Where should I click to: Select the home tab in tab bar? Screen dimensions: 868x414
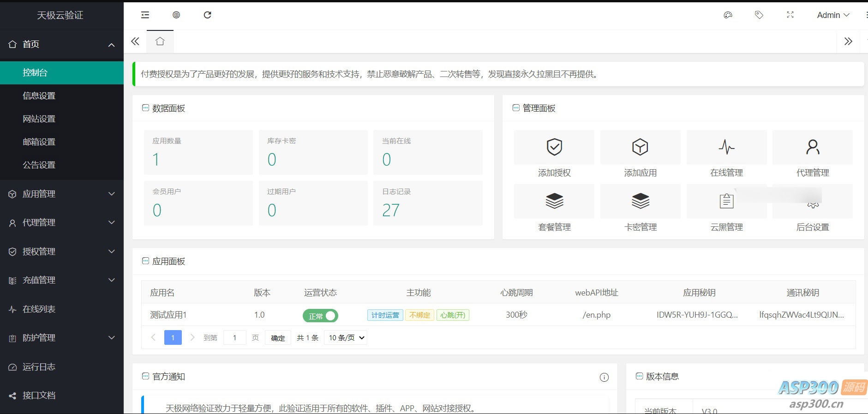[160, 41]
